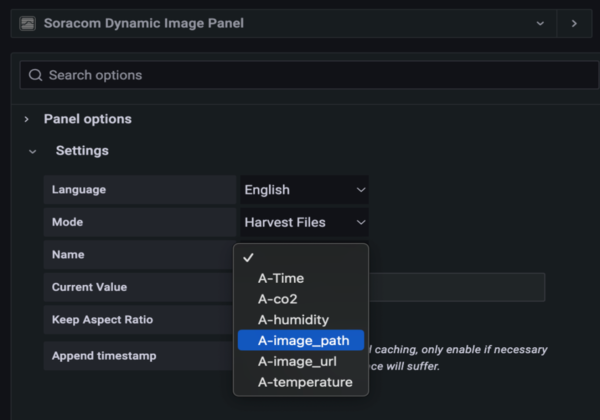The image size is (600, 420).
Task: Click the Soracom Dynamic Image Panel title
Action: (143, 22)
